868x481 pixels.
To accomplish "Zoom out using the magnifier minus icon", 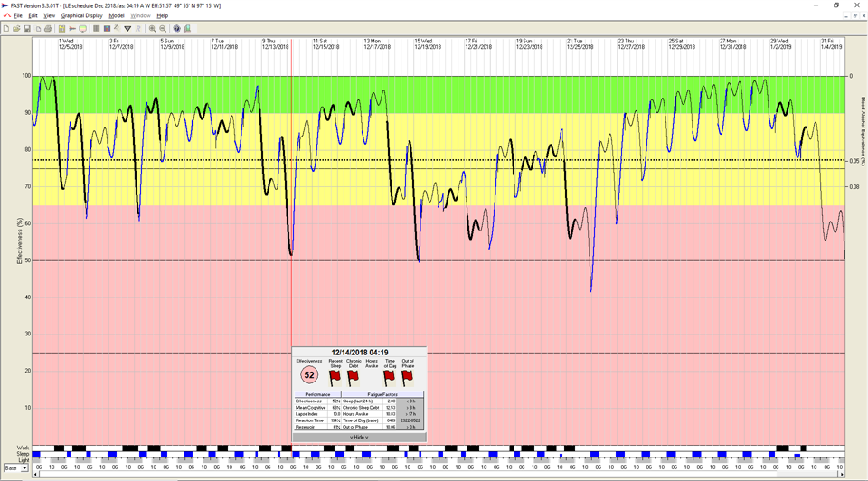I will tap(163, 29).
